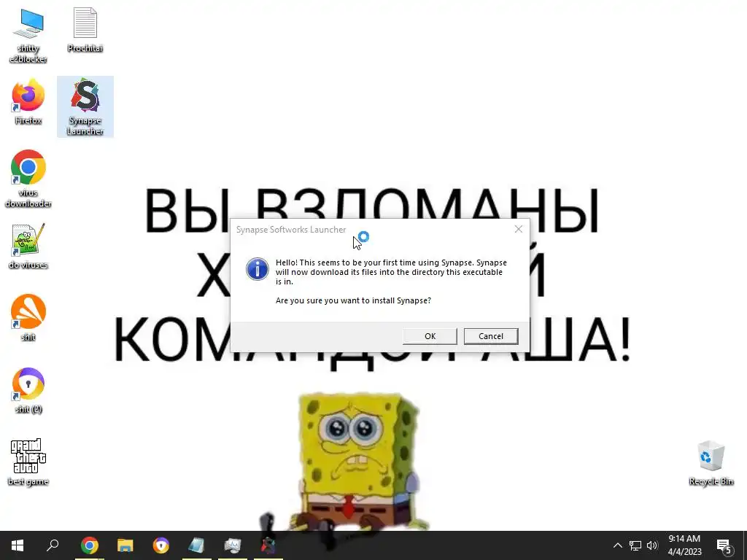
Task: Close the Synapse Softworks Launcher dialog
Action: pyautogui.click(x=519, y=230)
